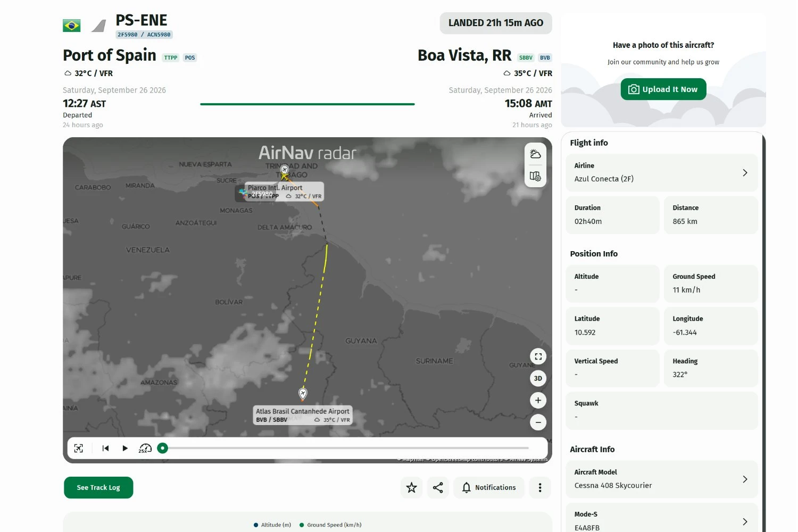This screenshot has width=798, height=532.
Task: Click the Port of Spain origin heading
Action: [110, 55]
